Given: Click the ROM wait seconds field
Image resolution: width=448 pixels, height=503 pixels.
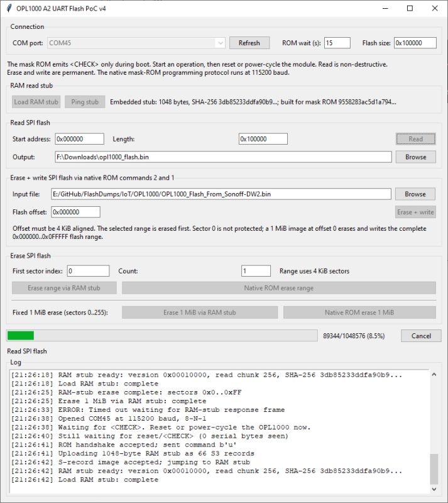Looking at the screenshot, I should tap(337, 43).
